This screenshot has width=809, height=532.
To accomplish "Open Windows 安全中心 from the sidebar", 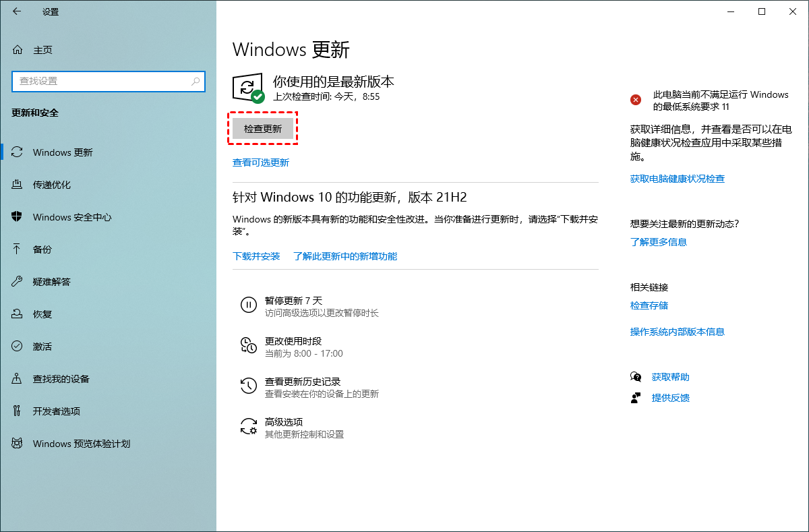I will [72, 217].
